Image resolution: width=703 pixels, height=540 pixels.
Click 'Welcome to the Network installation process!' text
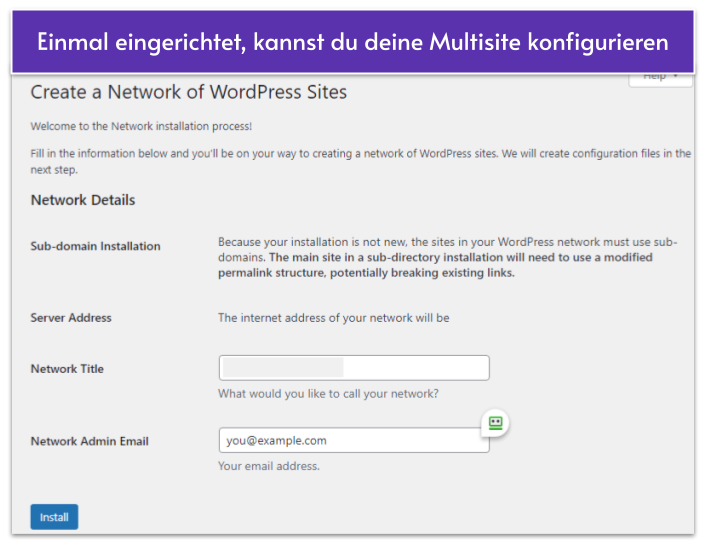[x=141, y=126]
